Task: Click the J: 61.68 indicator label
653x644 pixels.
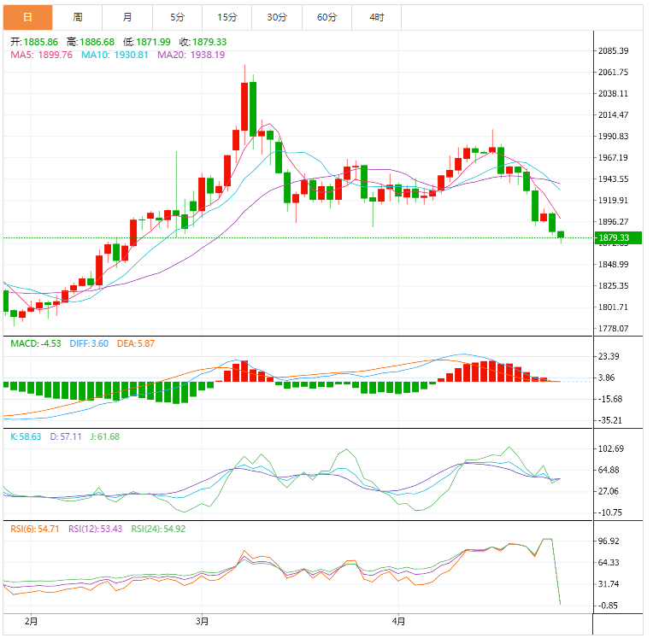Action: click(x=105, y=436)
